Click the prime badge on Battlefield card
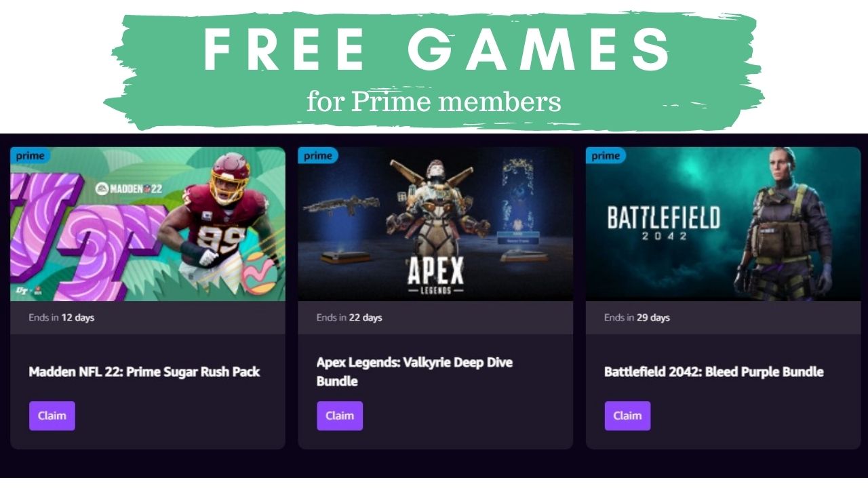Image resolution: width=868 pixels, height=488 pixels. [x=606, y=156]
